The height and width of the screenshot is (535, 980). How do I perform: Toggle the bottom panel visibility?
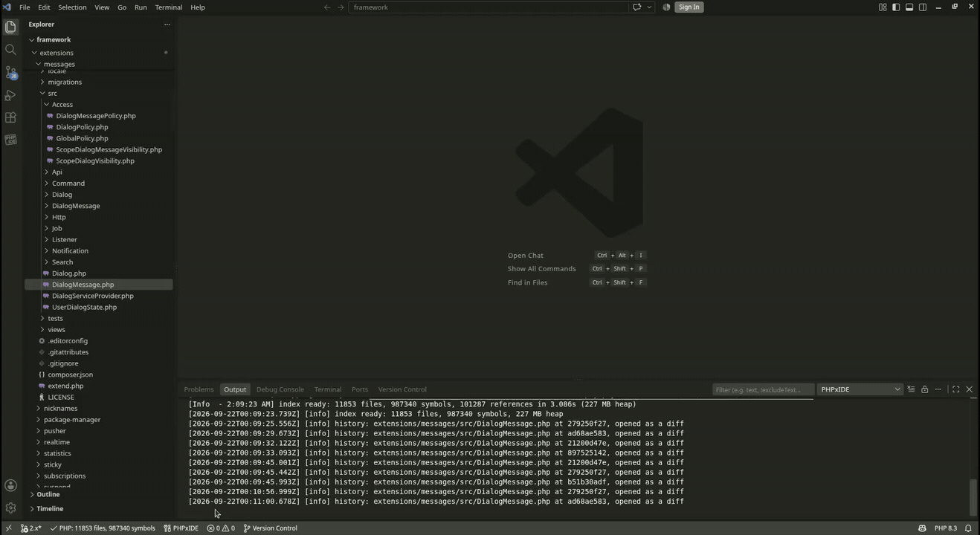pos(909,7)
